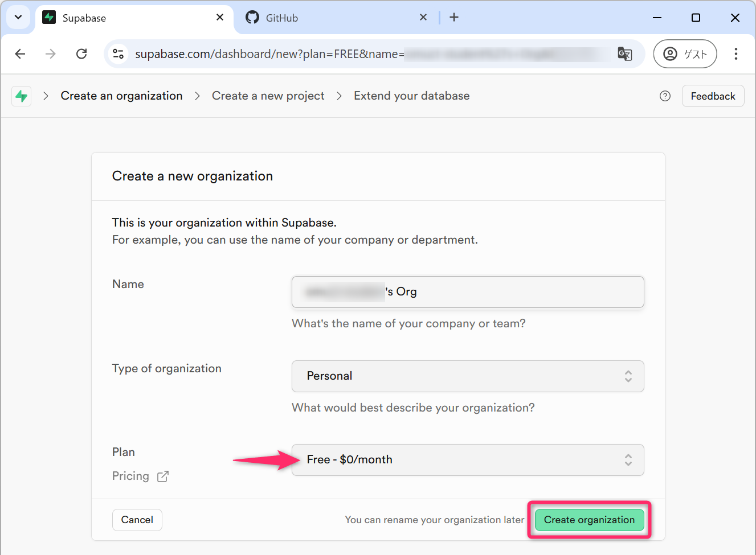Click the Feedback button
The height and width of the screenshot is (555, 756).
713,96
